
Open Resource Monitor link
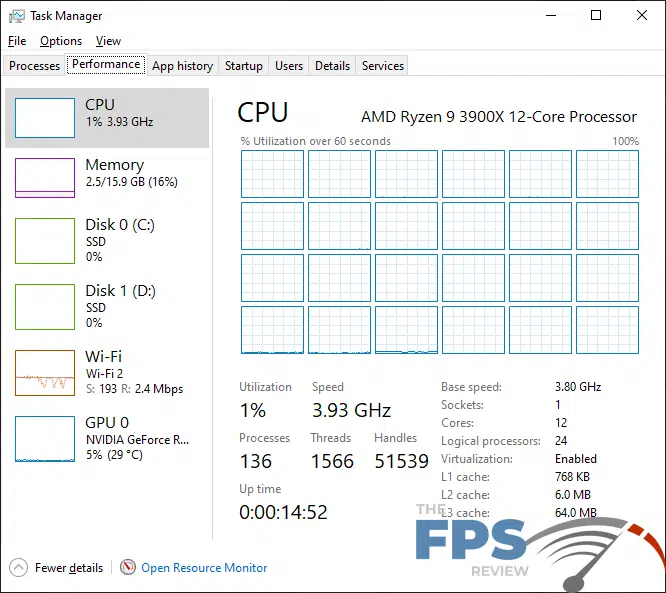(x=204, y=568)
